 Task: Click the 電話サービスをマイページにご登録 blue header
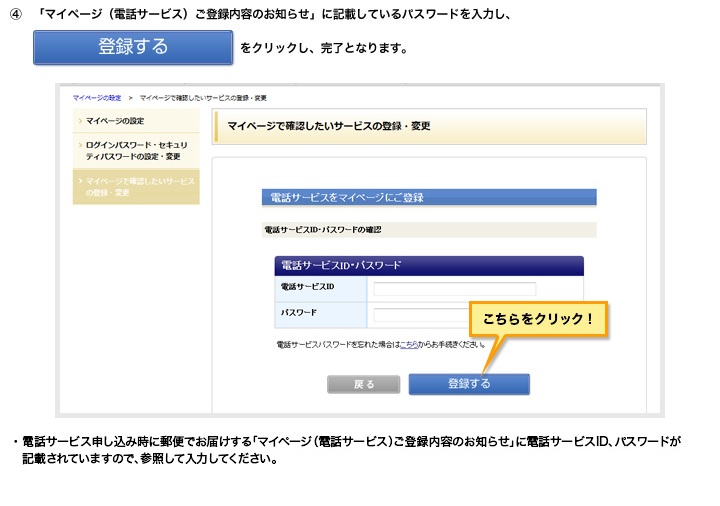tap(428, 198)
